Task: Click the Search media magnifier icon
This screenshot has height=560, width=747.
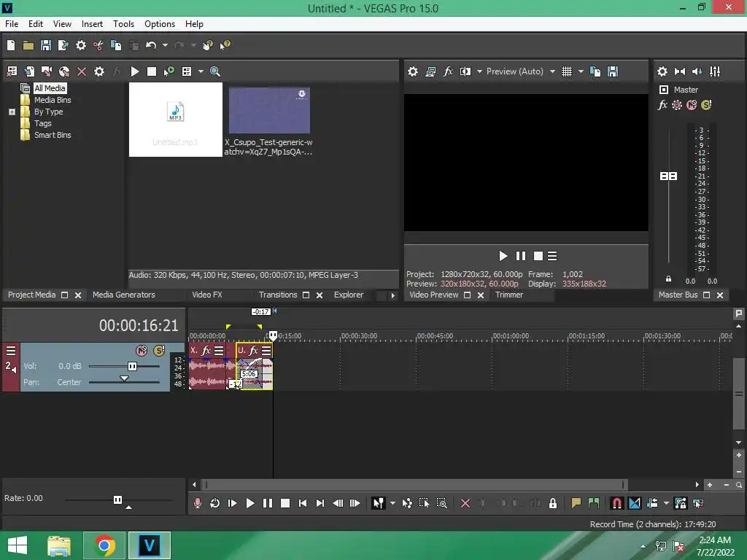Action: pyautogui.click(x=215, y=71)
